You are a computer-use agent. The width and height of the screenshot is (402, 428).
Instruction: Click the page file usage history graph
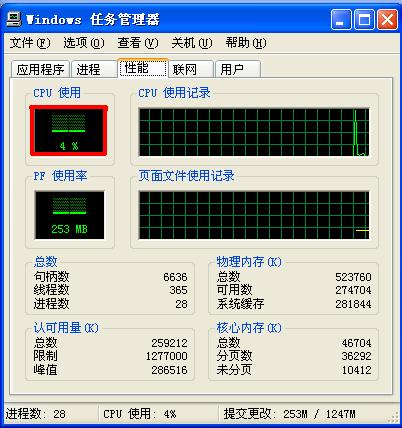(x=254, y=215)
